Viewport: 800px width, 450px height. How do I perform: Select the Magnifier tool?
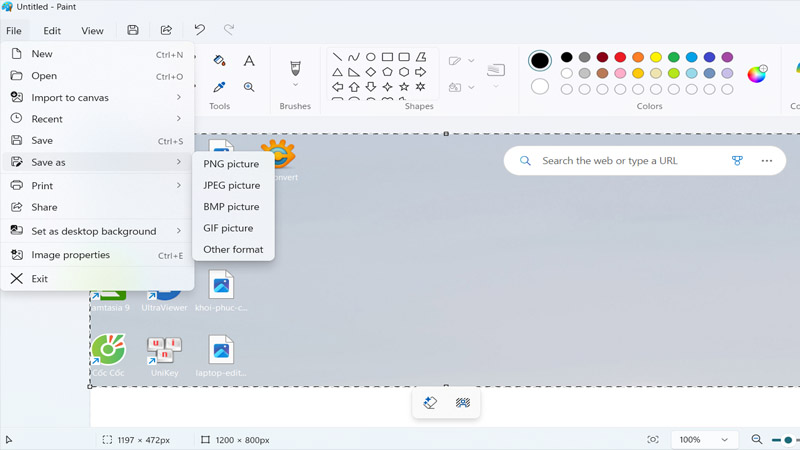click(x=249, y=87)
